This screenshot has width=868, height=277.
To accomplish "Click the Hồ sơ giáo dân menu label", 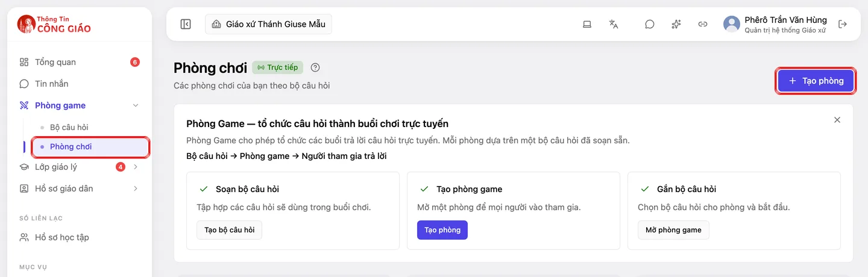I will coord(64,188).
